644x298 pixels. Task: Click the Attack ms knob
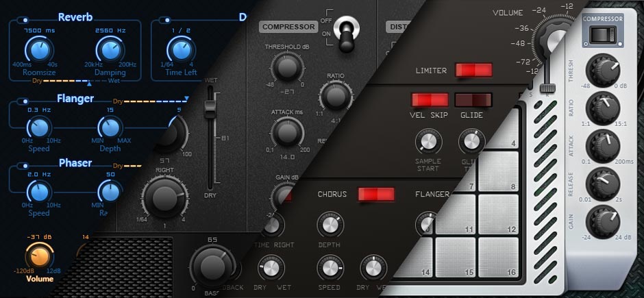click(x=287, y=132)
